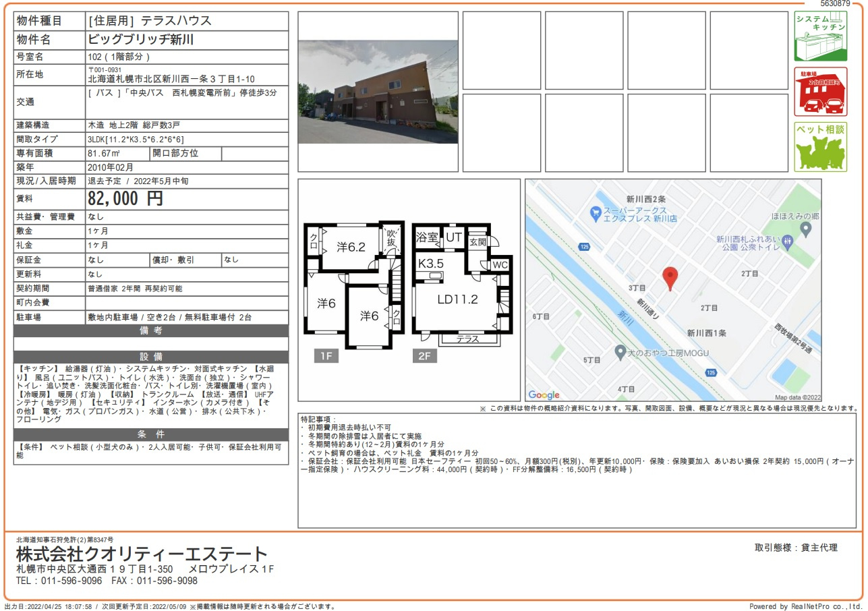Select the structure value 木造 地上2階 総戸数3戸
This screenshot has width=868, height=611.
[134, 125]
